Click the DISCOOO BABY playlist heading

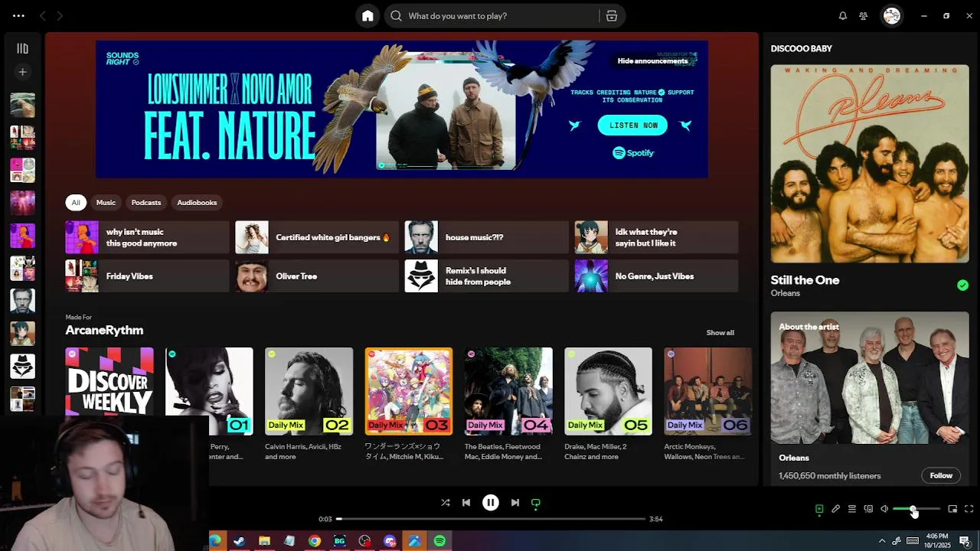[802, 48]
